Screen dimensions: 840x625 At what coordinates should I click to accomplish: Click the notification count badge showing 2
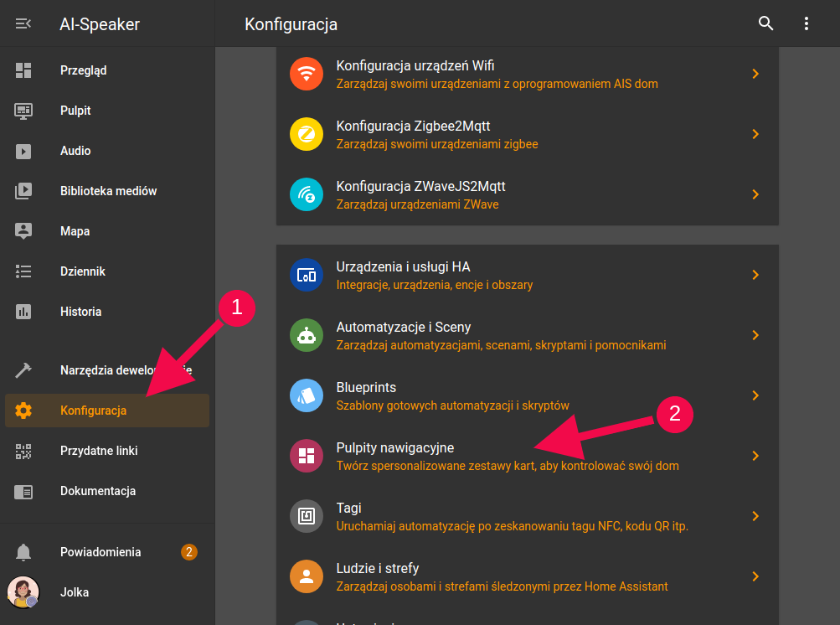tap(189, 552)
